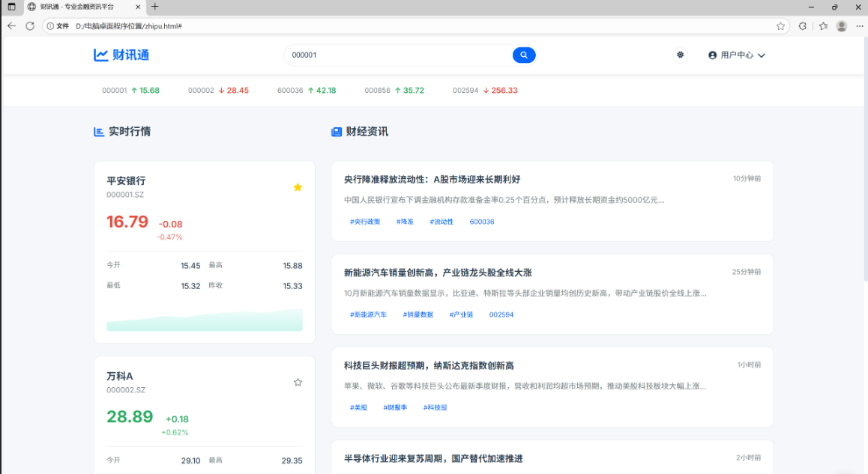Click the 财讯通 logo chart icon

(x=100, y=55)
